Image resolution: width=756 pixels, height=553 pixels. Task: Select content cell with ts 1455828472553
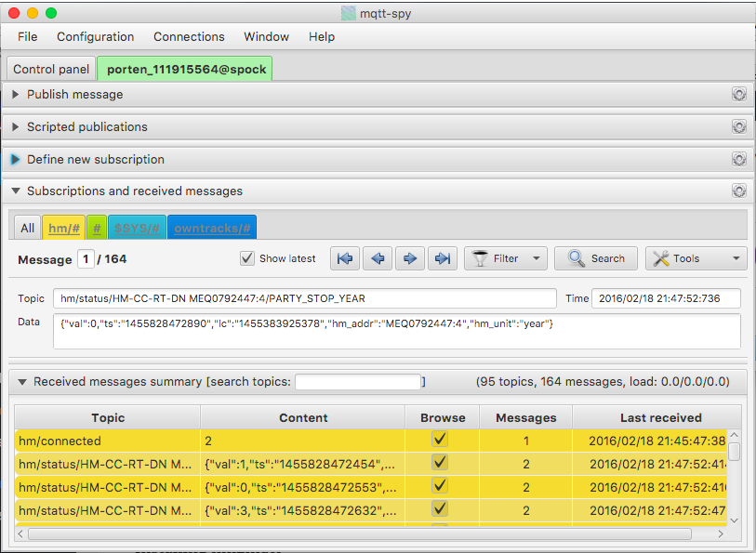point(303,487)
